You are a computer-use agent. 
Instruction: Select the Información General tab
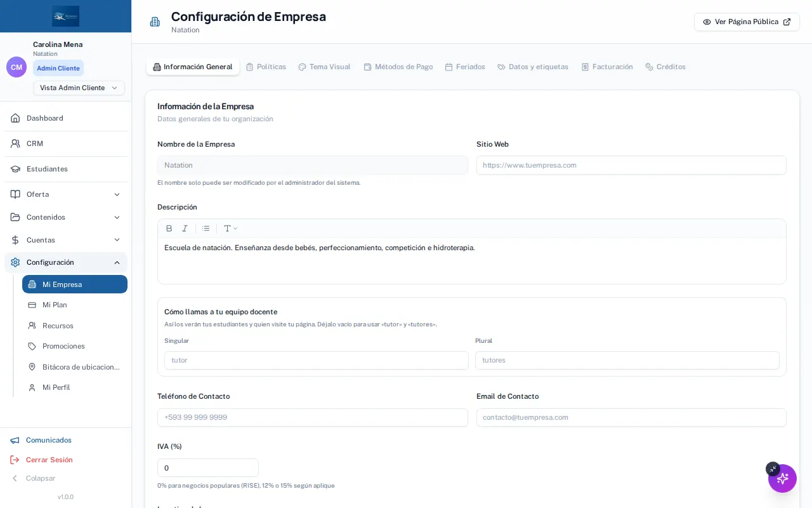pyautogui.click(x=193, y=67)
